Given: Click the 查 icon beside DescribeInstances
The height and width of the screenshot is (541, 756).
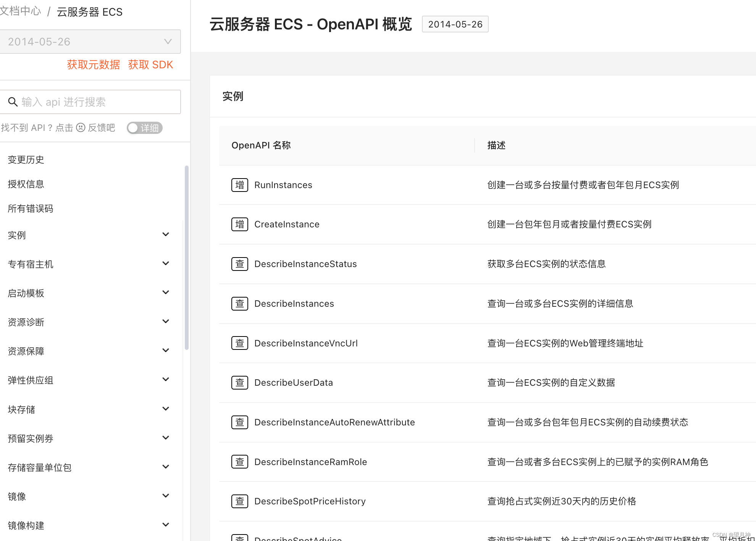Looking at the screenshot, I should pos(240,304).
